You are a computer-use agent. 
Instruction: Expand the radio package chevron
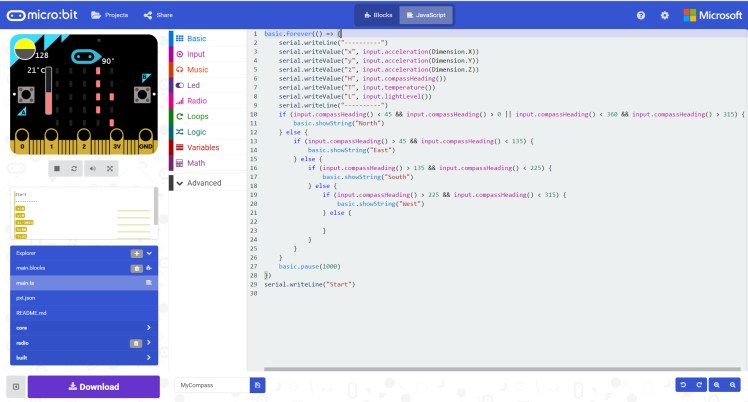point(149,343)
